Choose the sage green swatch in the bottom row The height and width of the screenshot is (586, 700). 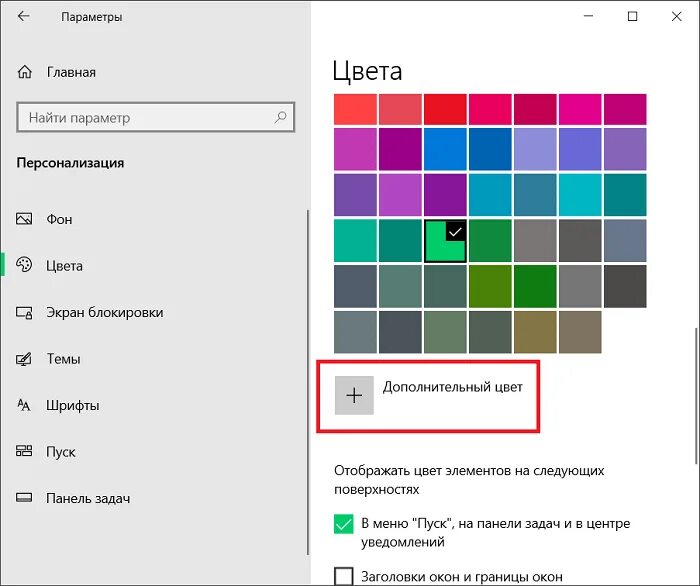pyautogui.click(x=445, y=332)
